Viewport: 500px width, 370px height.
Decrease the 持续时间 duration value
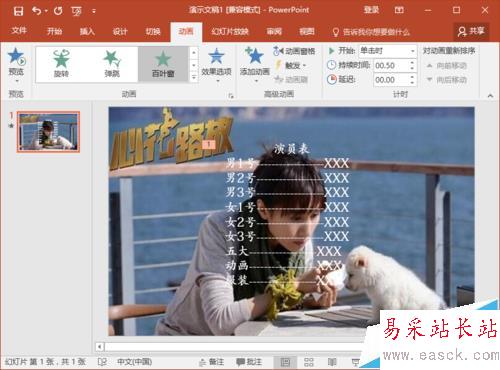point(413,69)
